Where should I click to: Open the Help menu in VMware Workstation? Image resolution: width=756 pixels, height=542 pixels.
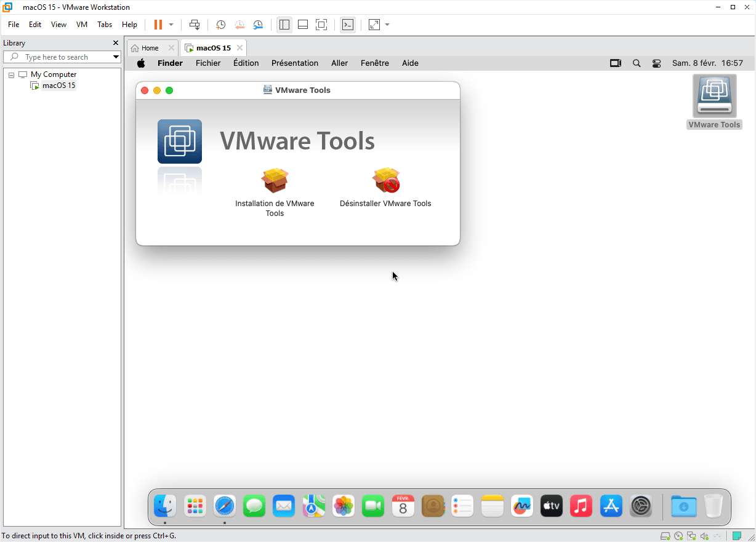129,25
